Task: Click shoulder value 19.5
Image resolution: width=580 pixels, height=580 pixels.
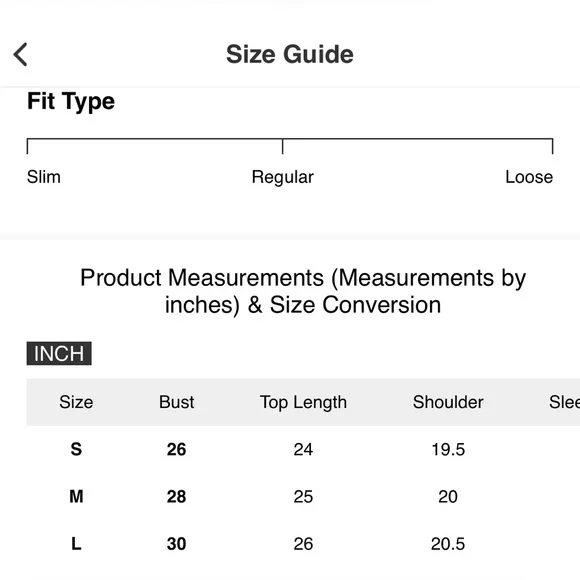Action: 448,449
